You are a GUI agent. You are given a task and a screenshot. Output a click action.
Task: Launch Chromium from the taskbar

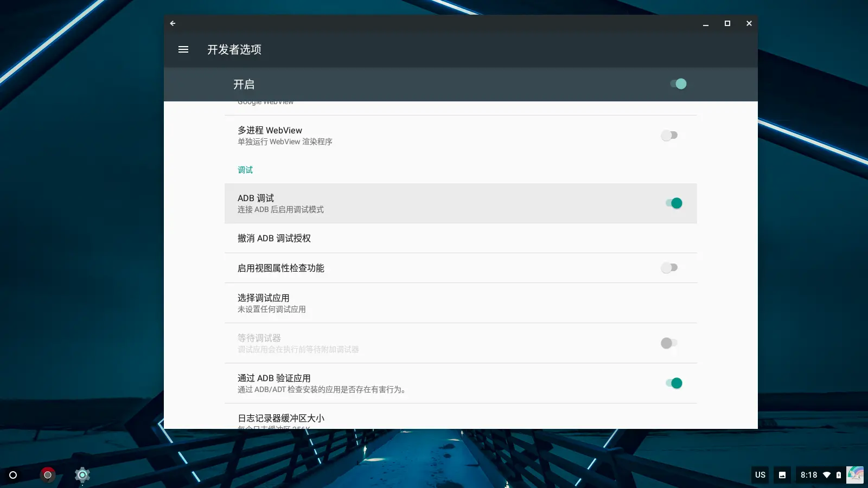48,475
